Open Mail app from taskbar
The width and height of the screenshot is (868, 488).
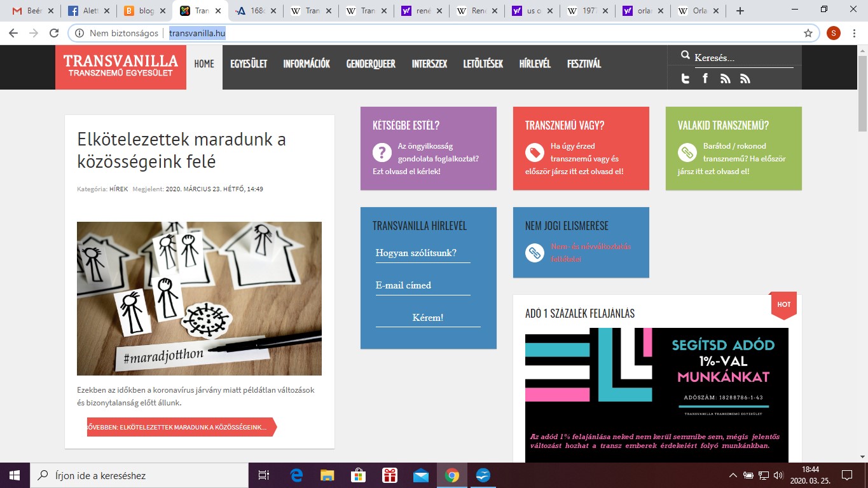[420, 475]
